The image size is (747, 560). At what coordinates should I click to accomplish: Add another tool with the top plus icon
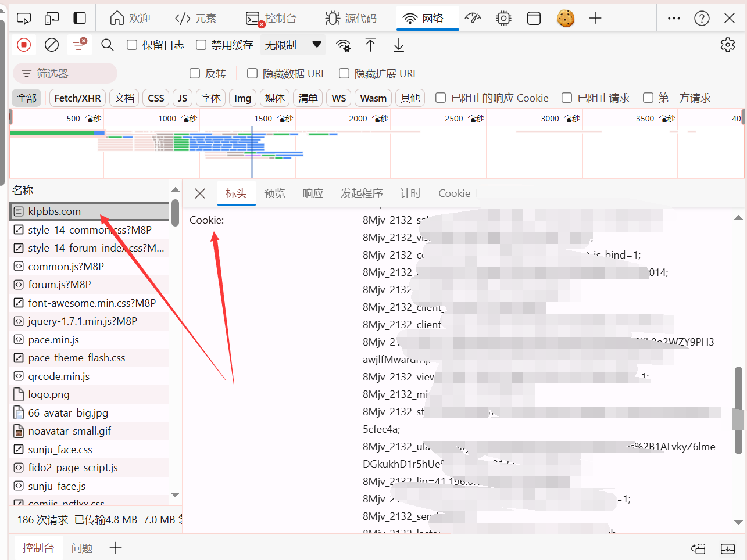pyautogui.click(x=595, y=19)
